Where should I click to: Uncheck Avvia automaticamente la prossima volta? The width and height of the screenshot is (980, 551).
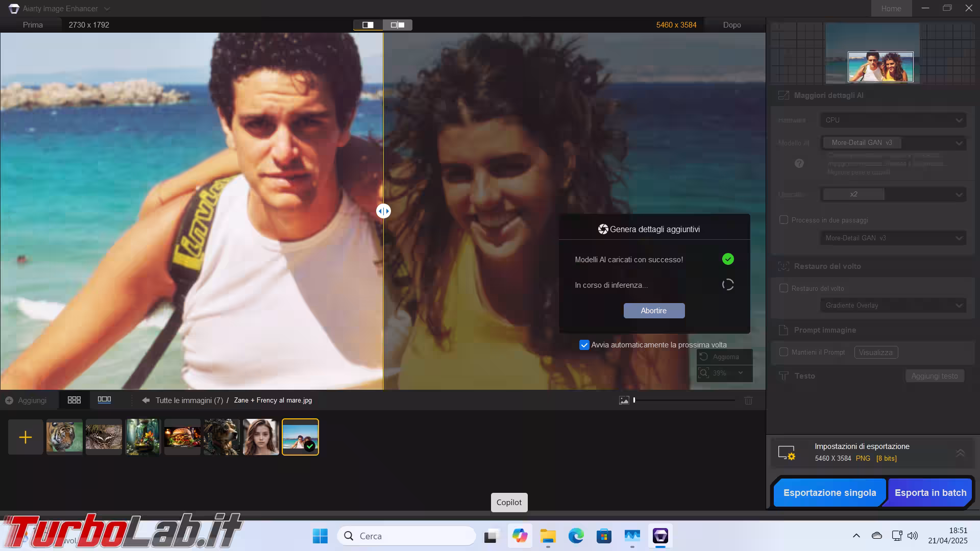pyautogui.click(x=584, y=345)
